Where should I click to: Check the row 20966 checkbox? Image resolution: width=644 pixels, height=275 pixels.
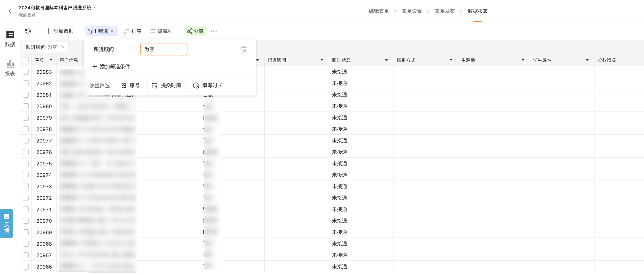click(26, 267)
